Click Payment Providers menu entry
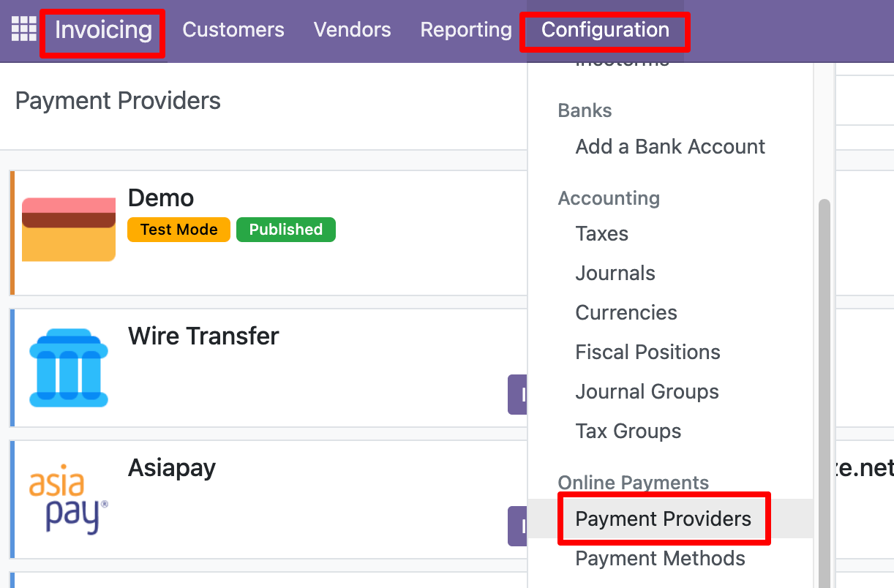The width and height of the screenshot is (894, 588). tap(663, 519)
